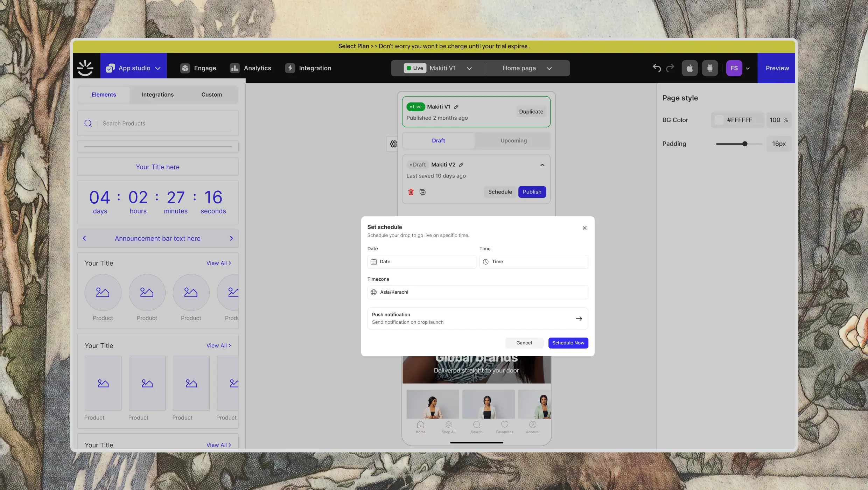Click the gear settings icon beside phone preview
Image resolution: width=868 pixels, height=490 pixels.
[393, 144]
